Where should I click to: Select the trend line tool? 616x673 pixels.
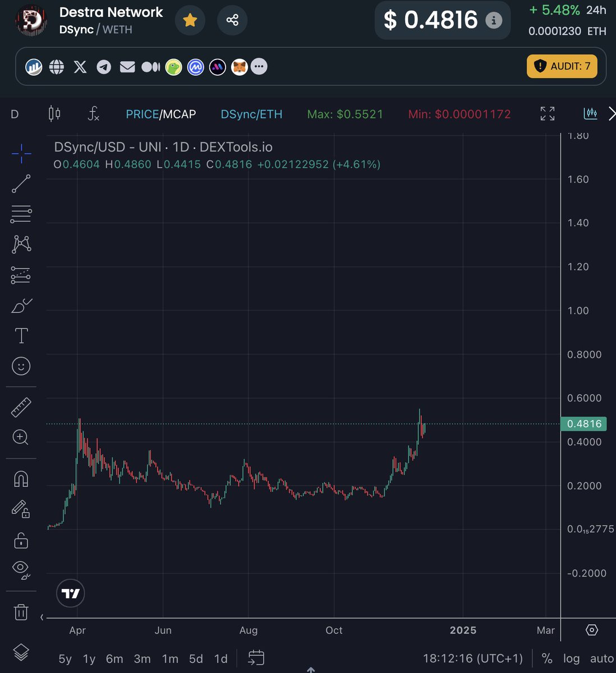click(21, 184)
